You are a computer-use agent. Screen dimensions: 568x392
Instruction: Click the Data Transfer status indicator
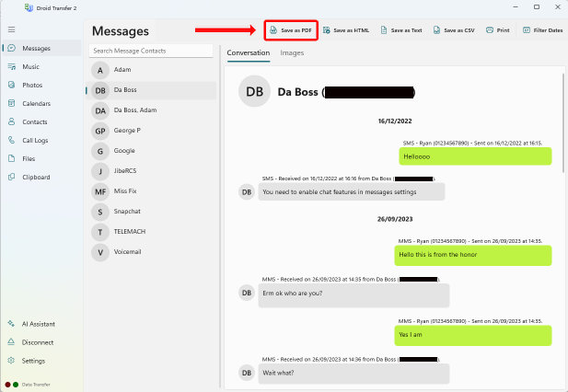28,385
